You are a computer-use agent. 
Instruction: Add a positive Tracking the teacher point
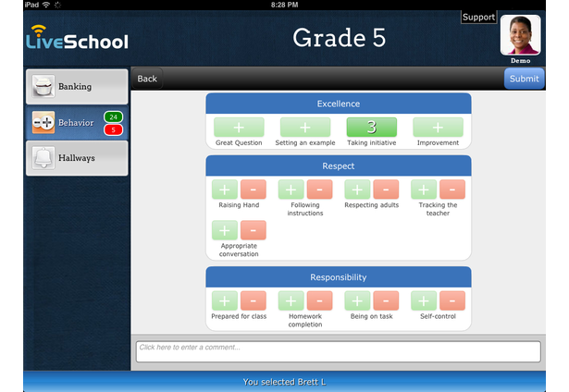click(x=424, y=190)
